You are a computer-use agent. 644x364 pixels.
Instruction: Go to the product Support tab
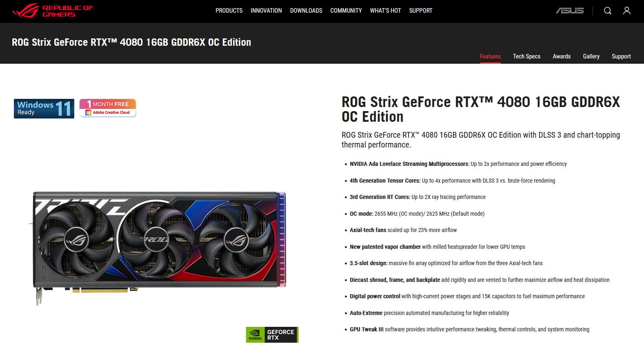[x=621, y=56]
